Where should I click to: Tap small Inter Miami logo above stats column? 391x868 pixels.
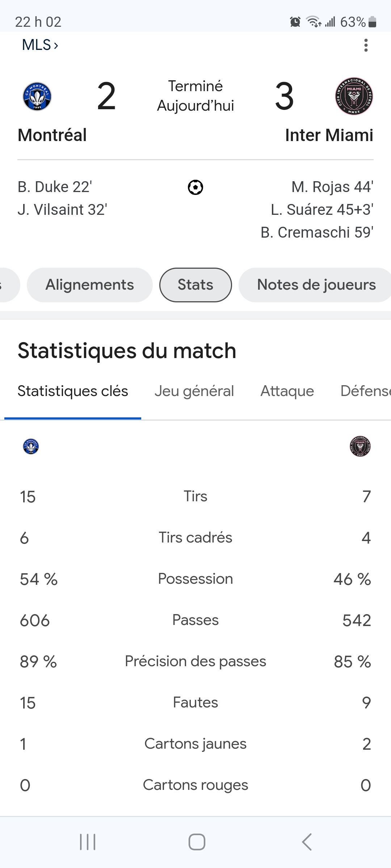[x=360, y=446]
